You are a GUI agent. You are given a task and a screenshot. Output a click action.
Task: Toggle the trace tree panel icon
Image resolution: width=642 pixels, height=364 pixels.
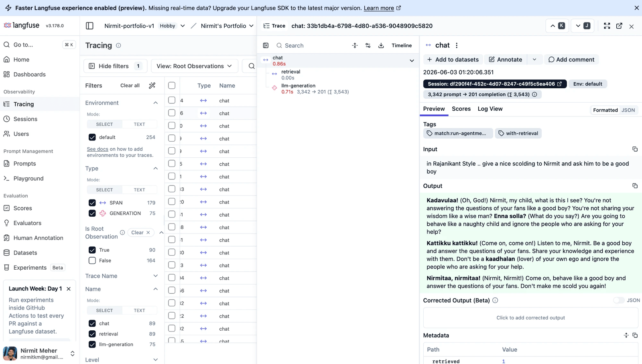pyautogui.click(x=266, y=45)
